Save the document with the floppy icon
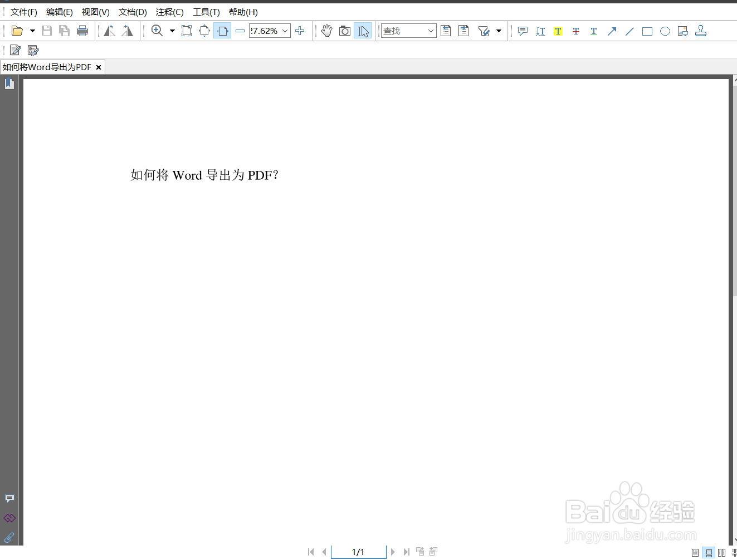 (x=47, y=31)
